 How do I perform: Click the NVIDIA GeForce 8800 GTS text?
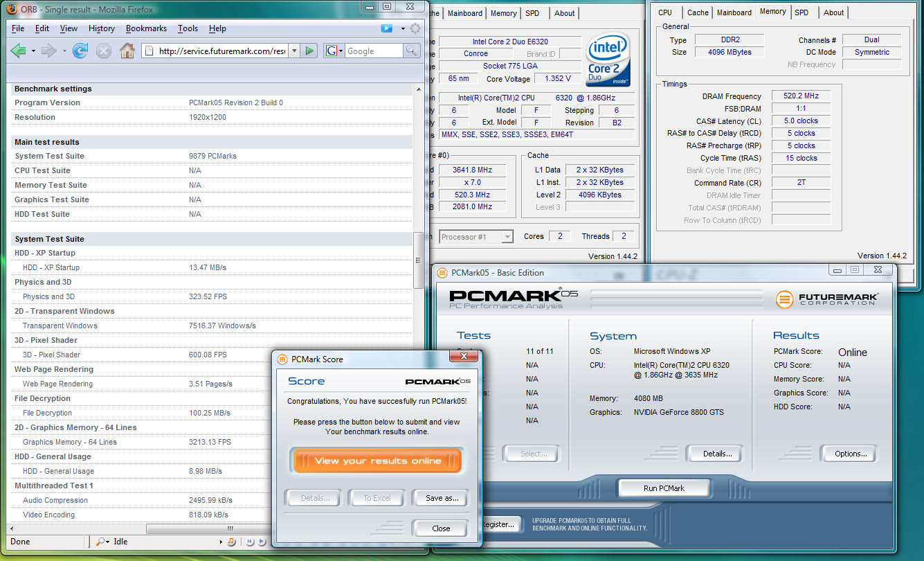(679, 412)
